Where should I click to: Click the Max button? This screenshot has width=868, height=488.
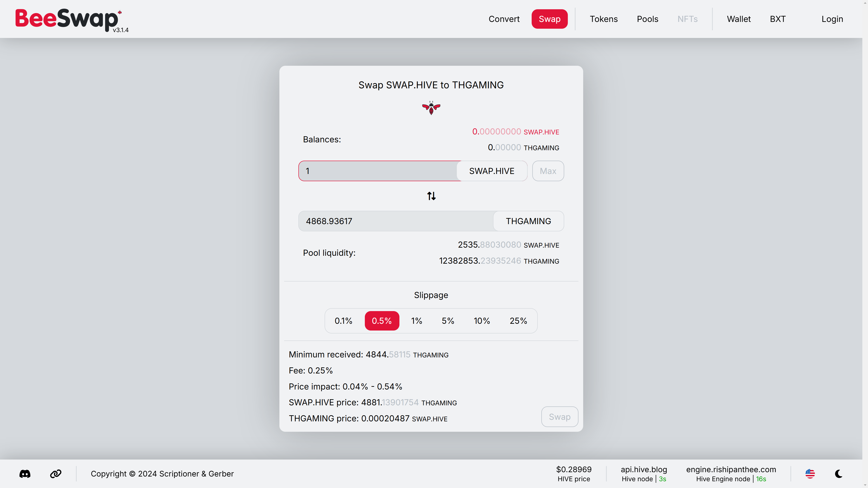(548, 171)
